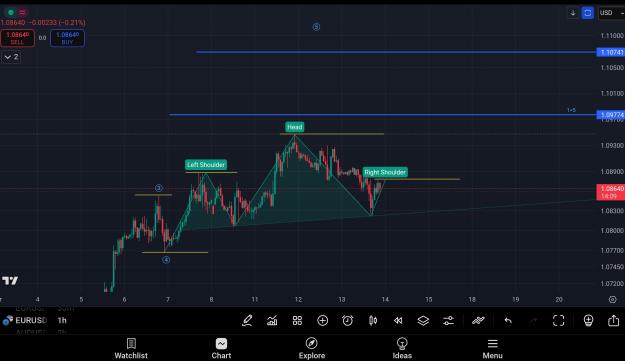625x361 pixels.
Task: Tap the lightbulb publish idea icon
Action: click(588, 320)
